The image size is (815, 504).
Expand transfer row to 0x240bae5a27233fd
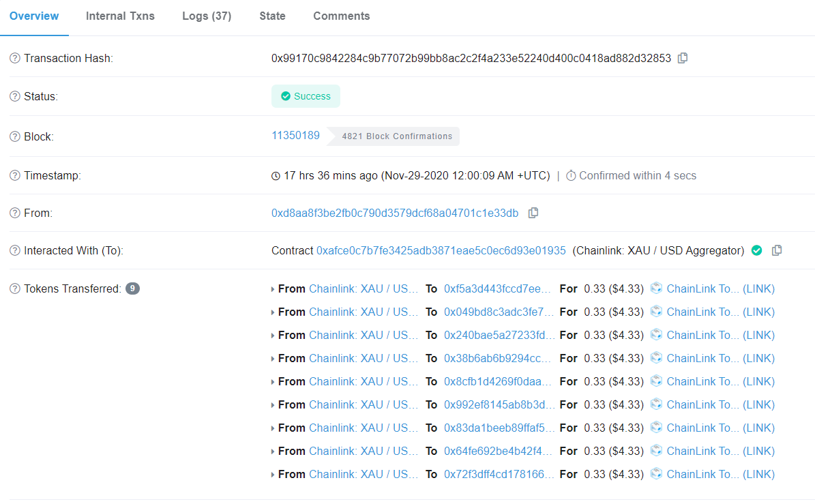[273, 336]
